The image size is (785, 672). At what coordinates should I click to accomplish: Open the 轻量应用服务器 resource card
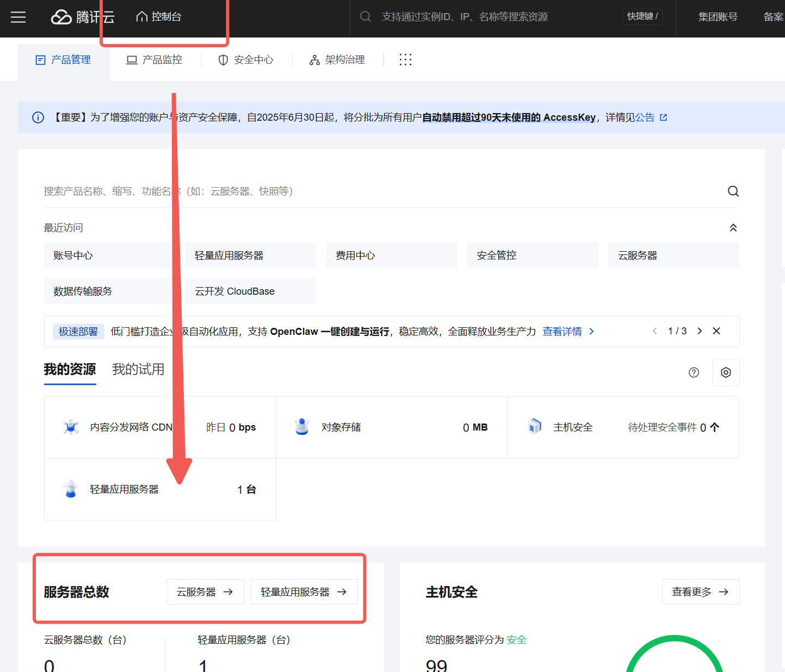click(x=160, y=489)
